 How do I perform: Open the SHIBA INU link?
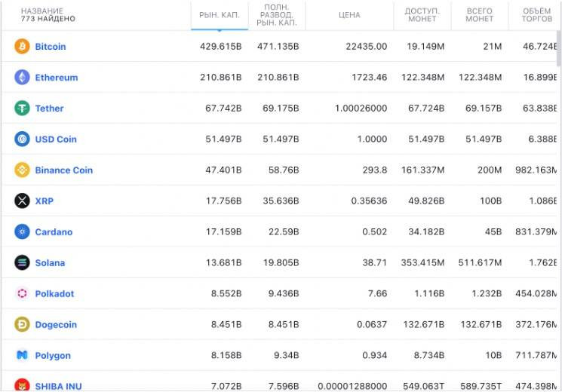(x=58, y=386)
